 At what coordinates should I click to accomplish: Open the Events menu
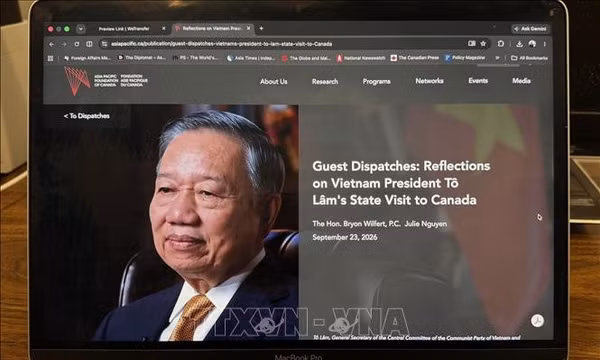pos(478,81)
